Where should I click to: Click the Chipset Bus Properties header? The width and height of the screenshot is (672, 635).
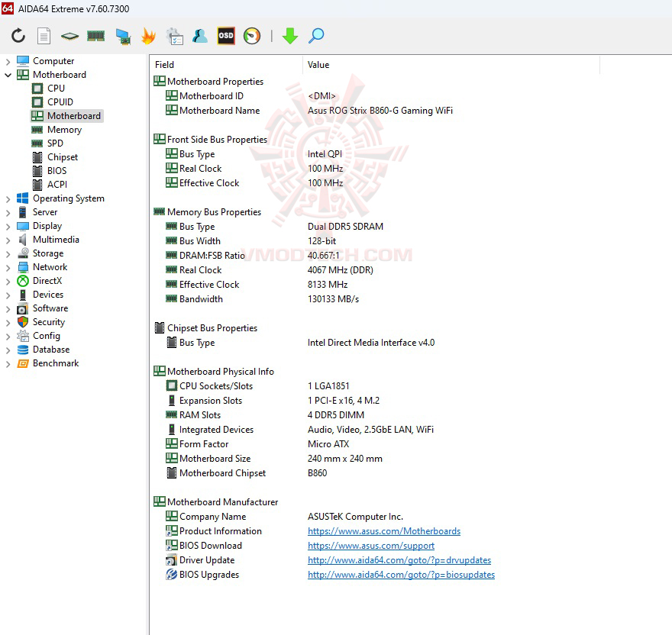pyautogui.click(x=205, y=327)
